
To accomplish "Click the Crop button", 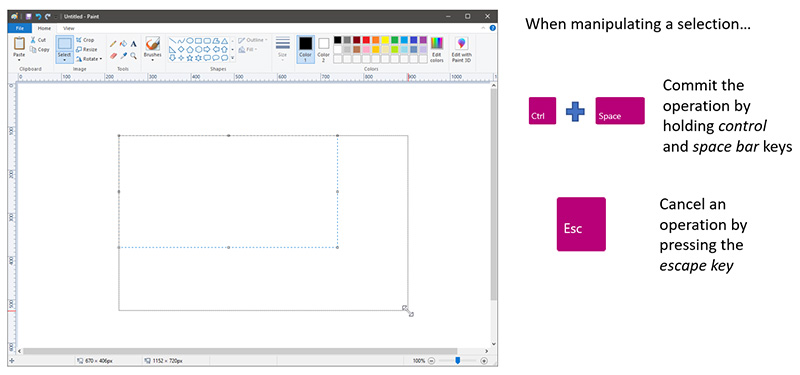I will 85,40.
